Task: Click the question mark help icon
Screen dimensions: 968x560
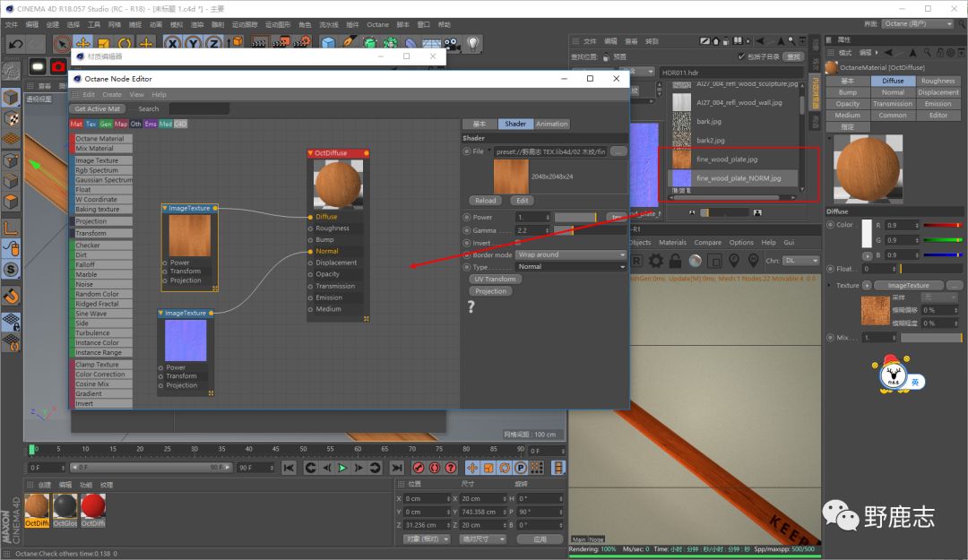Action: (x=471, y=307)
